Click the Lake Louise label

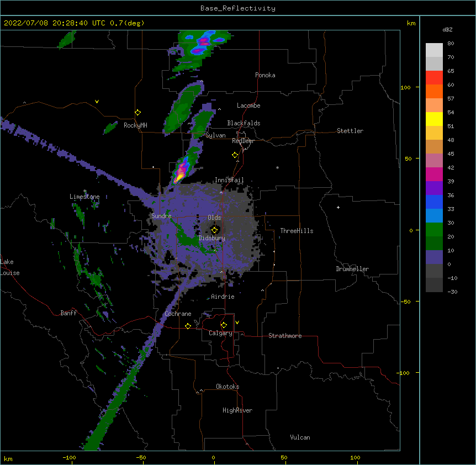pyautogui.click(x=10, y=267)
